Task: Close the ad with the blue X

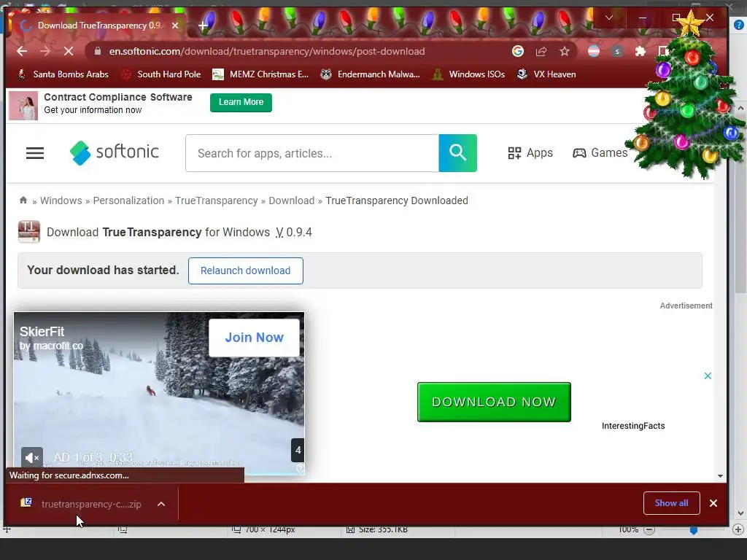Action: (x=708, y=376)
